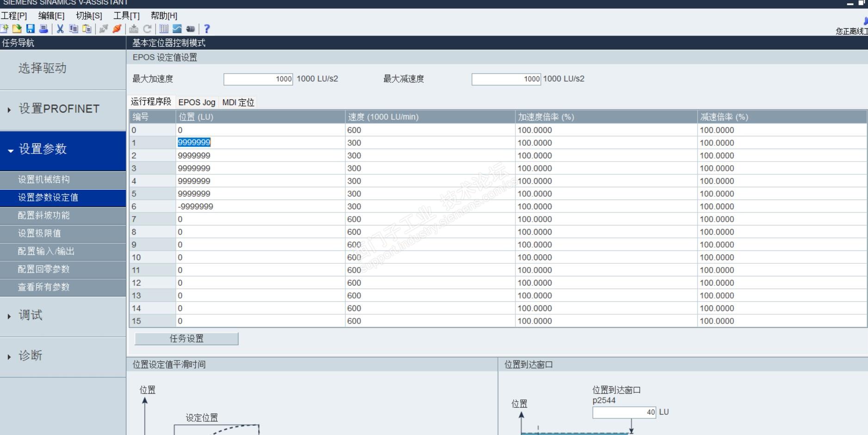Select position -9999999 in row 6

point(260,206)
